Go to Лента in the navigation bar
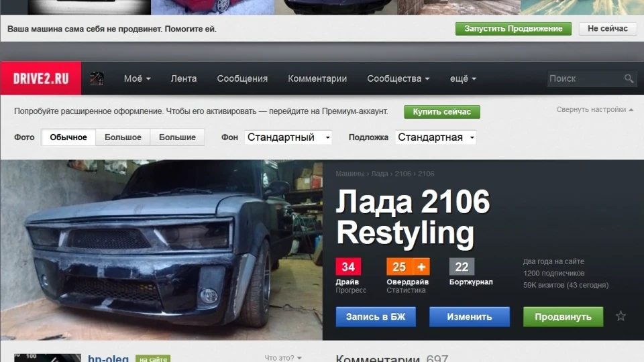The width and height of the screenshot is (644, 362). point(184,78)
